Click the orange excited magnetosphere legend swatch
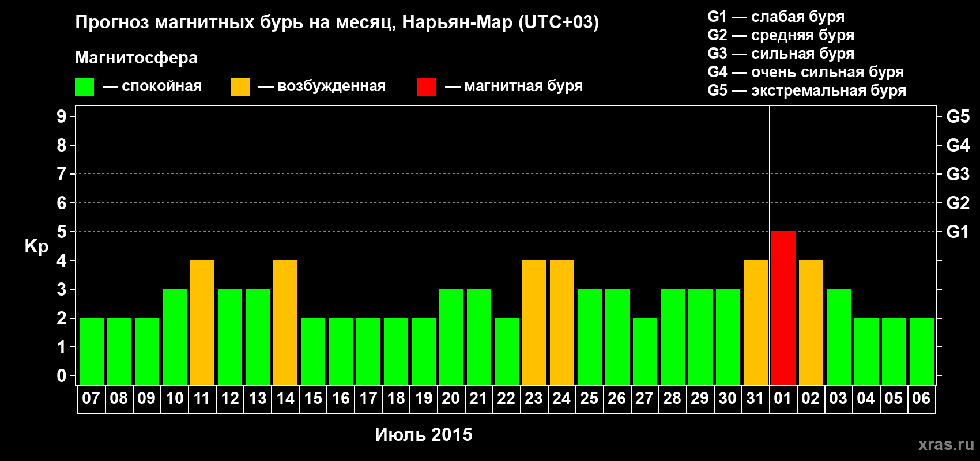The height and width of the screenshot is (461, 980). coord(240,87)
